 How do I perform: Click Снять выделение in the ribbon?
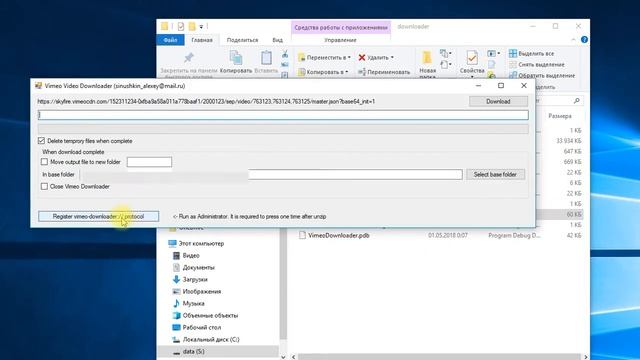click(537, 64)
